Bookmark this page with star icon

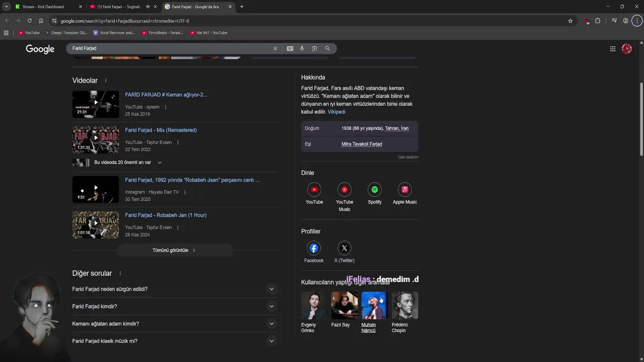[x=570, y=21]
